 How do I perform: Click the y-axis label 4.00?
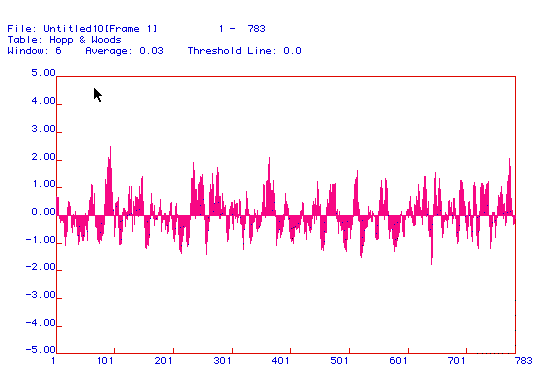click(x=43, y=101)
